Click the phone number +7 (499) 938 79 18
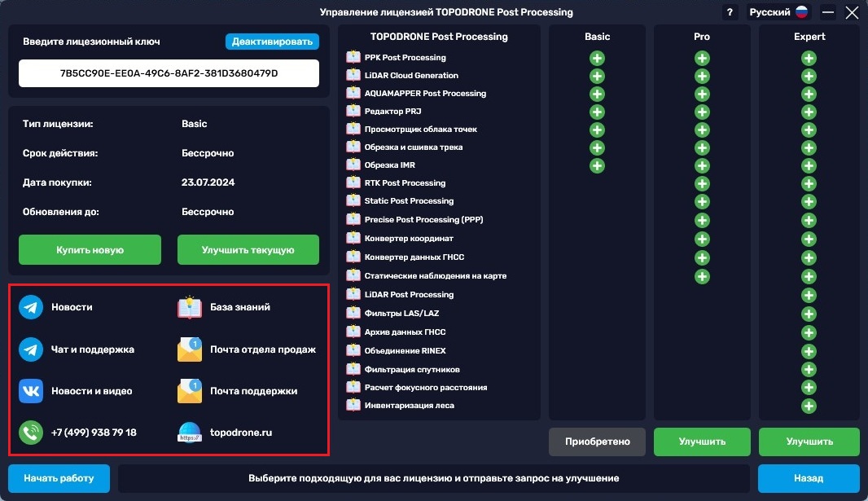Image resolution: width=868 pixels, height=501 pixels. [x=94, y=433]
